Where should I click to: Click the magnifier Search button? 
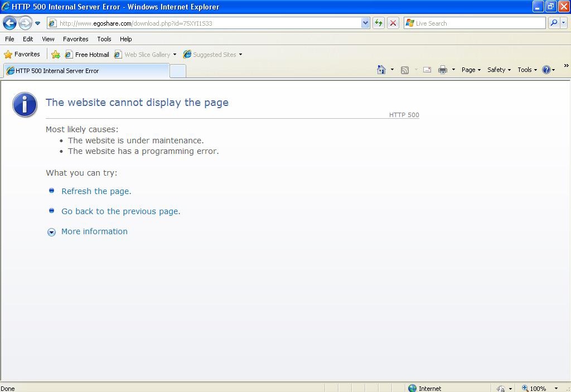point(554,23)
